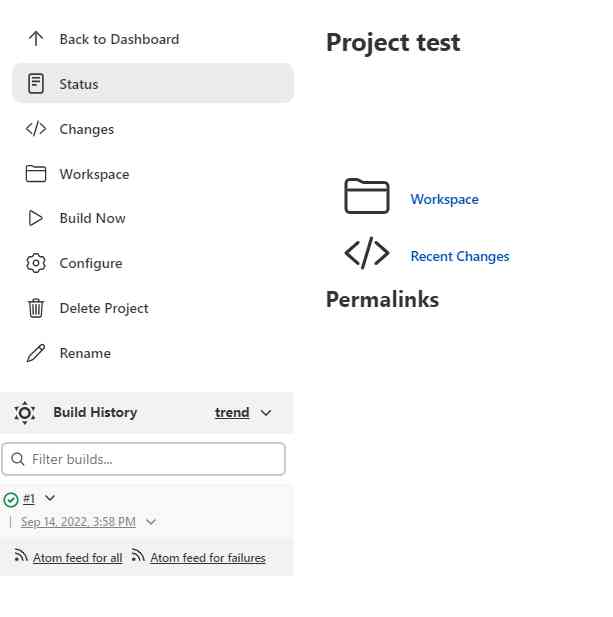
Task: Click the large Recent Changes code icon
Action: 367,253
